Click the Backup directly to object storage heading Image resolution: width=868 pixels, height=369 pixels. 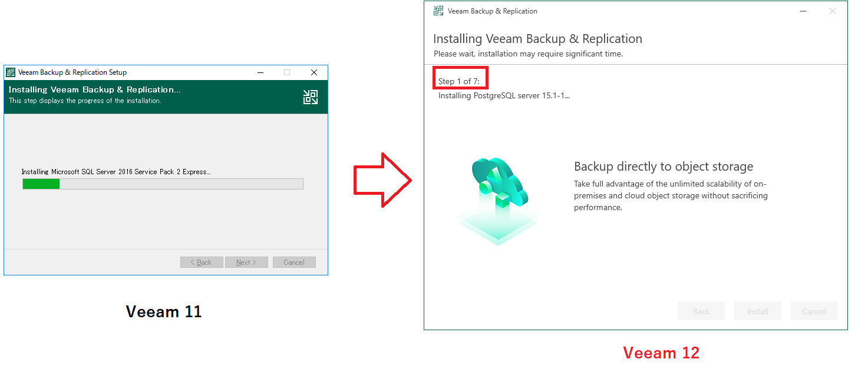point(664,167)
